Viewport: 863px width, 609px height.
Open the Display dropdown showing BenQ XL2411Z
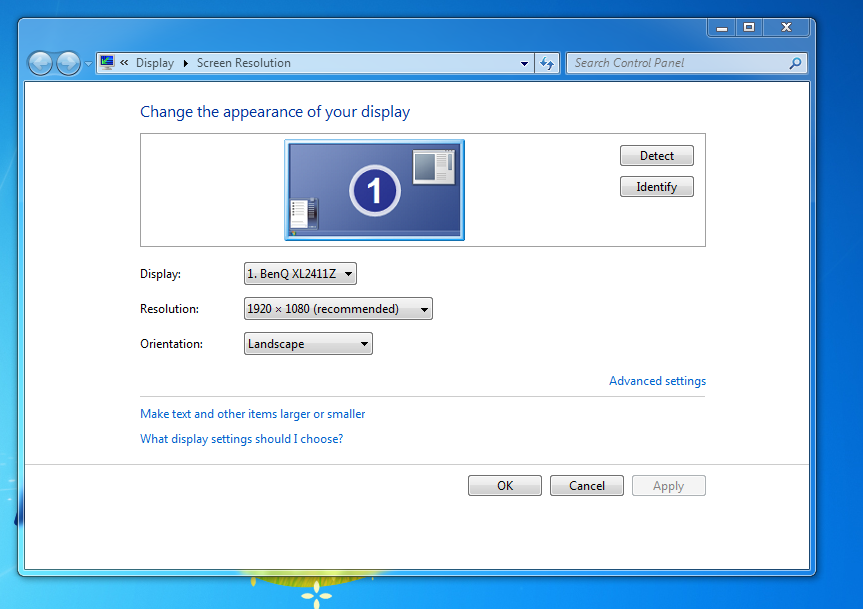click(300, 273)
